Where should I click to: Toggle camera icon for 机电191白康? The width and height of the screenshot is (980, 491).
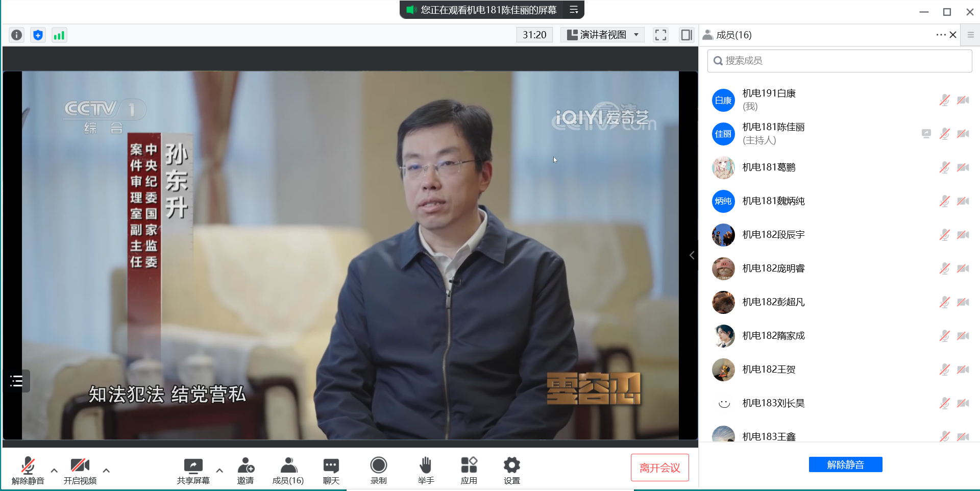point(963,100)
